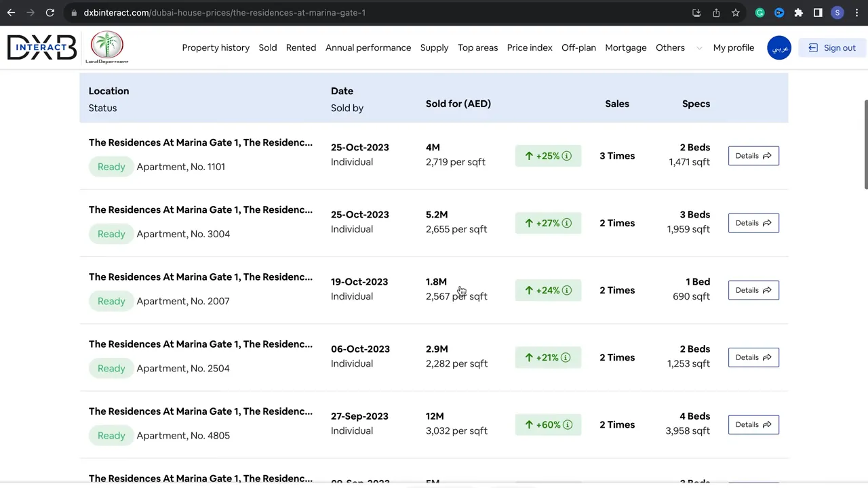Click the share icon in the address bar
This screenshot has width=868, height=488.
coord(716,13)
